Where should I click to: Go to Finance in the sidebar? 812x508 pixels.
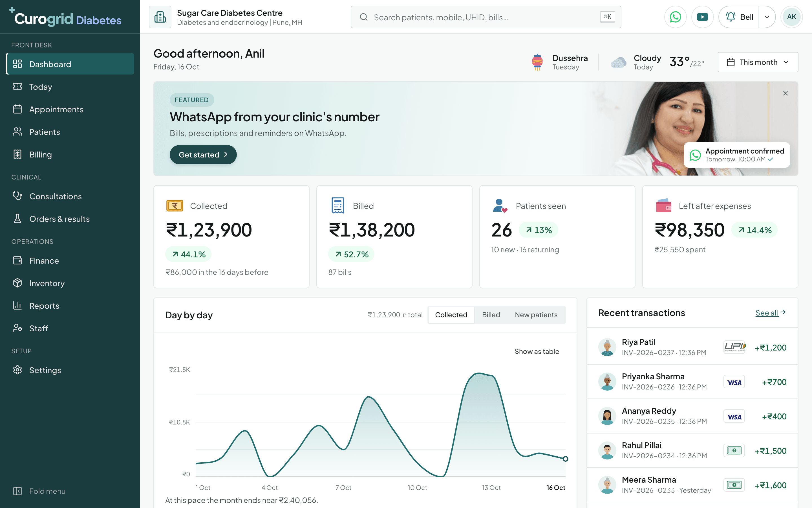point(70,260)
